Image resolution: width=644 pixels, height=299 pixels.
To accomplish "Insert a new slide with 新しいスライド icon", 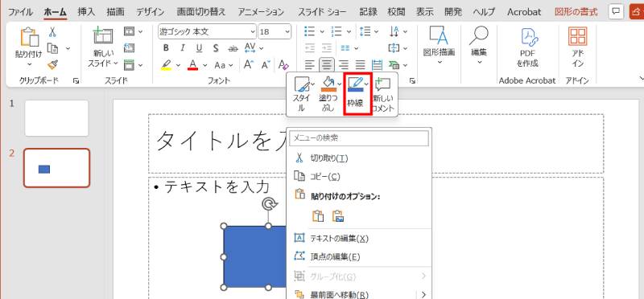I will click(x=103, y=36).
